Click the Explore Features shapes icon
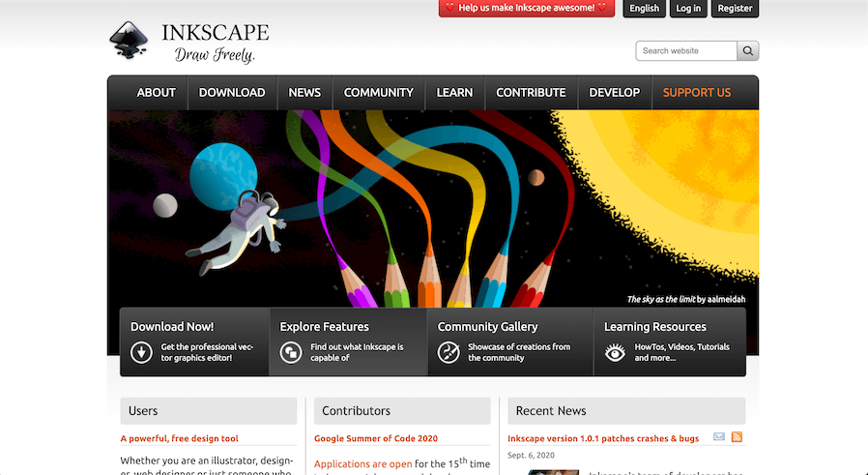 tap(291, 352)
